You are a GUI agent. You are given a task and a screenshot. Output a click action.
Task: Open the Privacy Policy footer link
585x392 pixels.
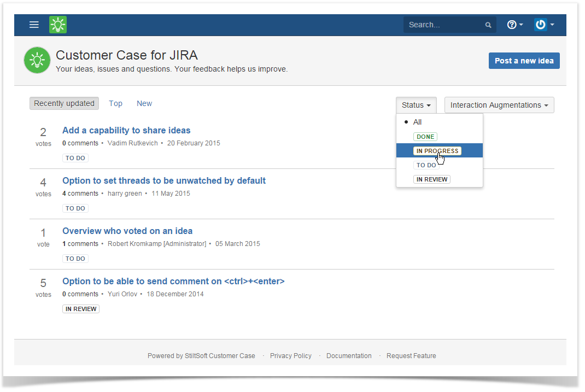[x=291, y=356]
